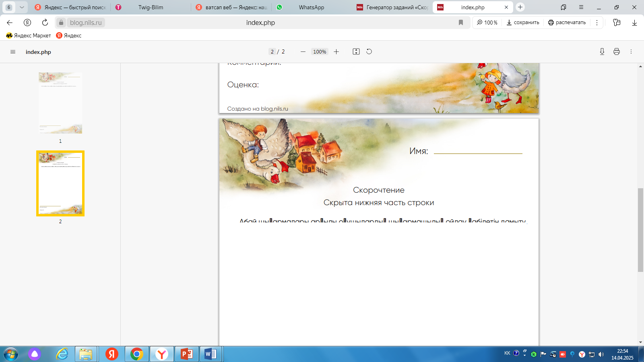Open Google Chrome from the taskbar
Viewport: 644px width, 362px height.
(x=137, y=354)
